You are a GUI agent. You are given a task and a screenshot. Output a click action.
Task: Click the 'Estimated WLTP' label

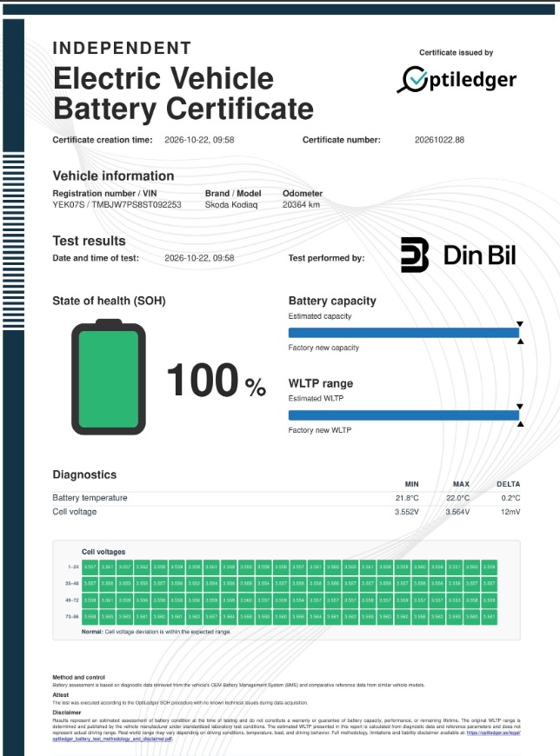(x=316, y=398)
